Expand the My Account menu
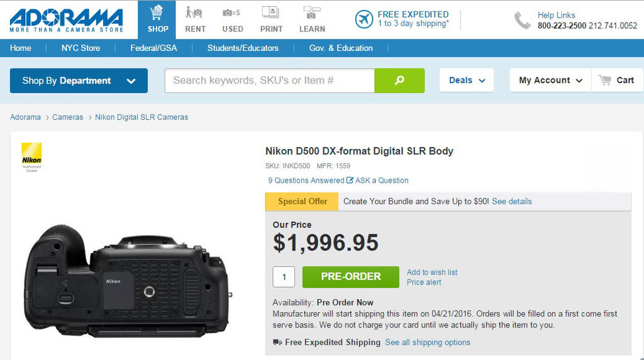 point(550,80)
